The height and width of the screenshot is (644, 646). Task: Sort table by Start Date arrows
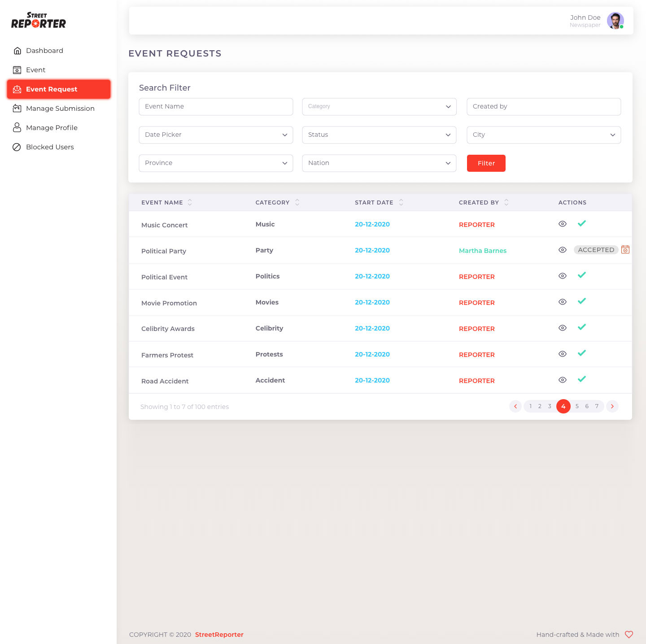pos(401,202)
